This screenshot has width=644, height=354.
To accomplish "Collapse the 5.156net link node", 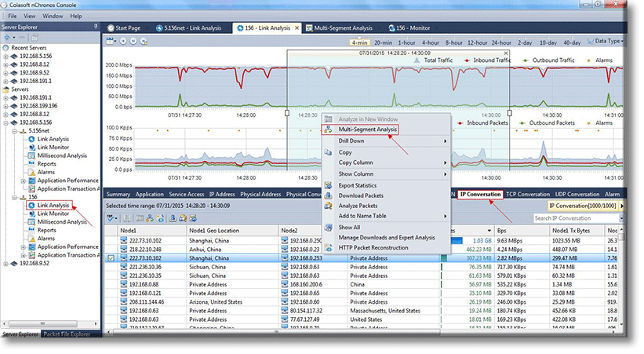I will [x=14, y=131].
